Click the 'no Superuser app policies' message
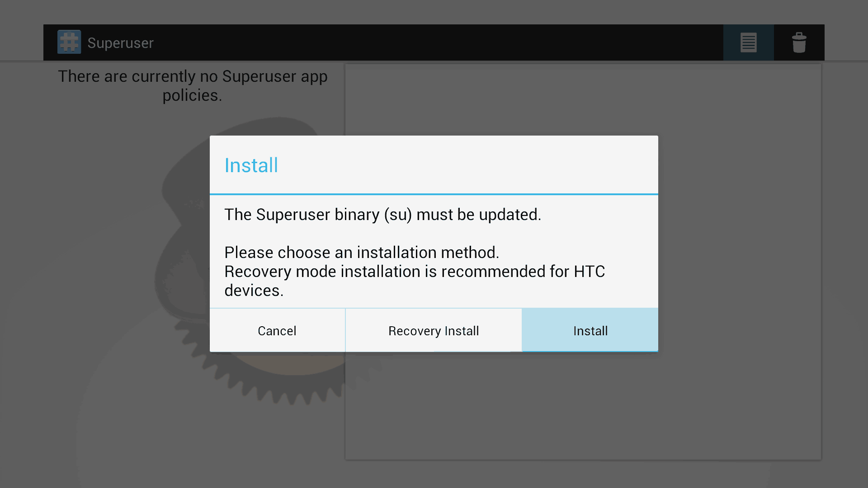 tap(193, 86)
